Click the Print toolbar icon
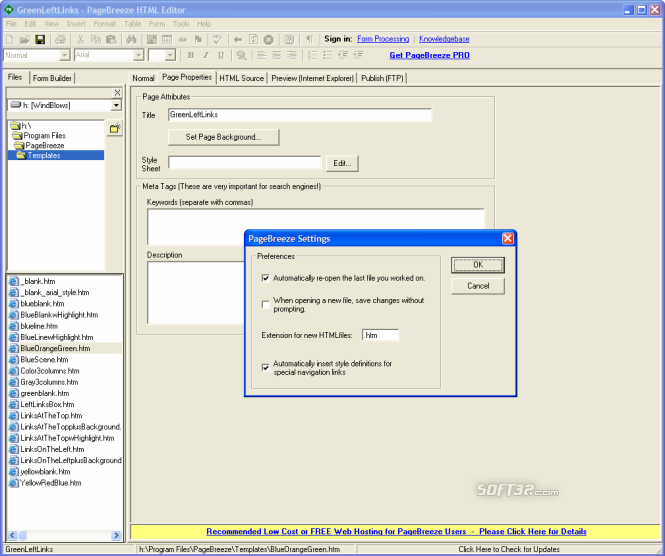Viewport: 665px width, 556px height. coord(61,39)
